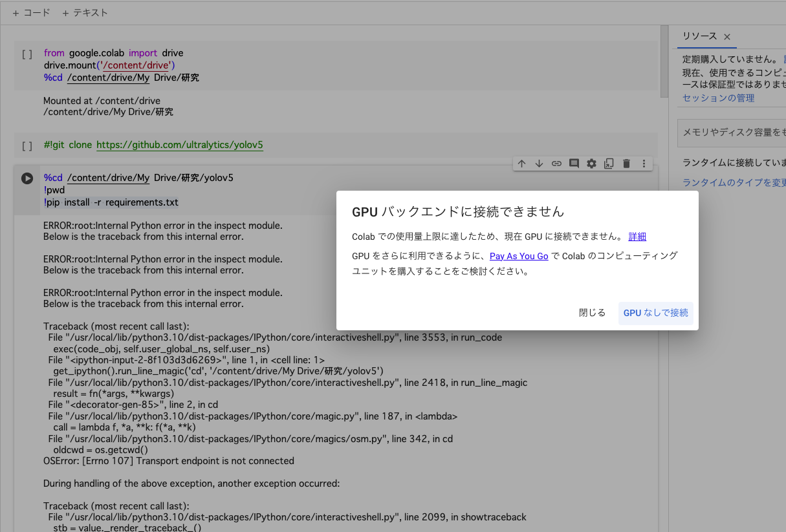Close the リソース panel
The height and width of the screenshot is (532, 786).
pyautogui.click(x=727, y=37)
